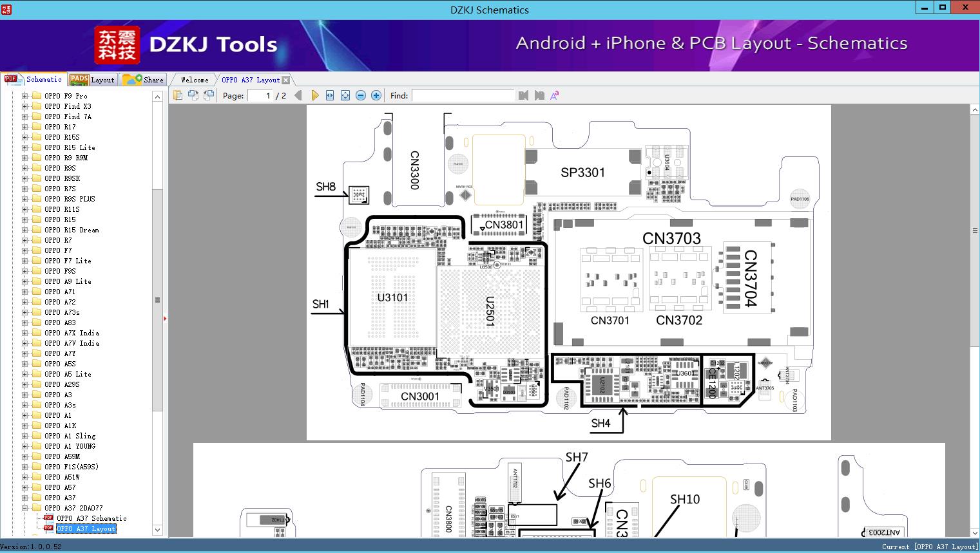This screenshot has width=980, height=553.
Task: Click the OPPO A83 folder icon
Action: click(37, 323)
